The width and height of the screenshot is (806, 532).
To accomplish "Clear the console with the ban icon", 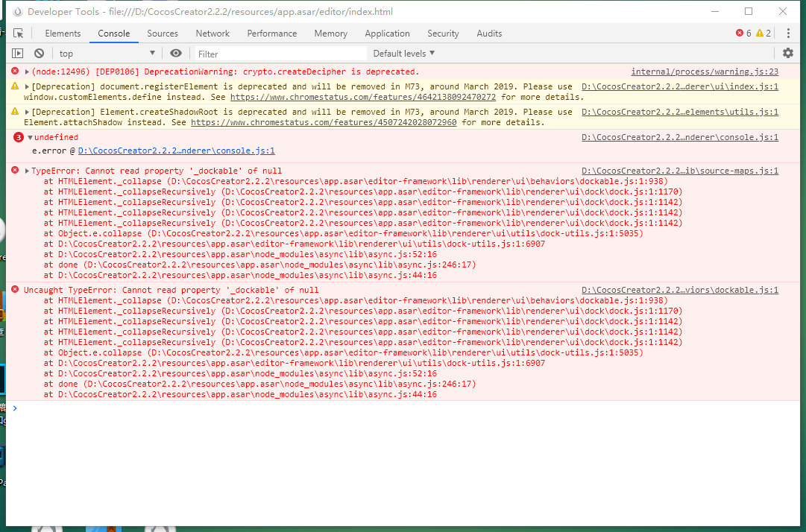I will 39,54.
